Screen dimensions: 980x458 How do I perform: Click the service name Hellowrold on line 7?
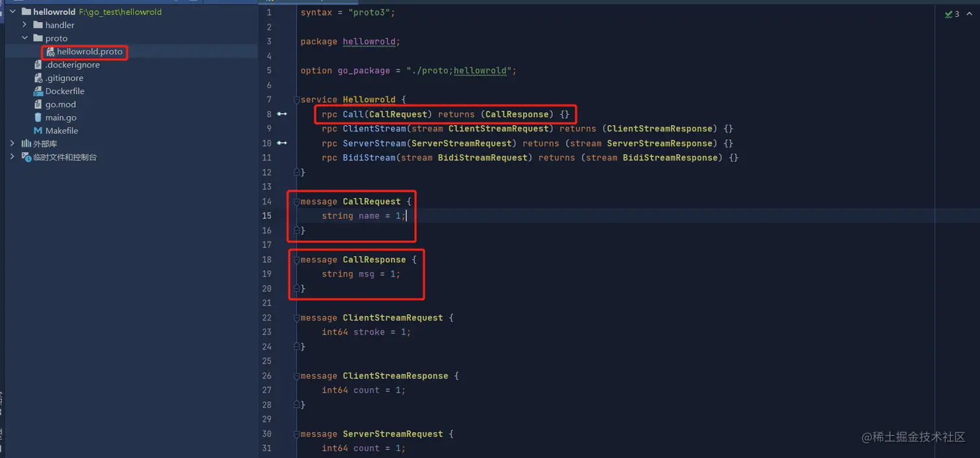pos(369,100)
